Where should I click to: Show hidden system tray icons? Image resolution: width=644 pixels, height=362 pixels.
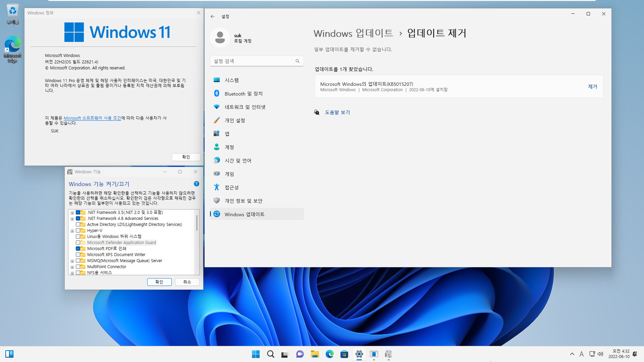pos(572,354)
